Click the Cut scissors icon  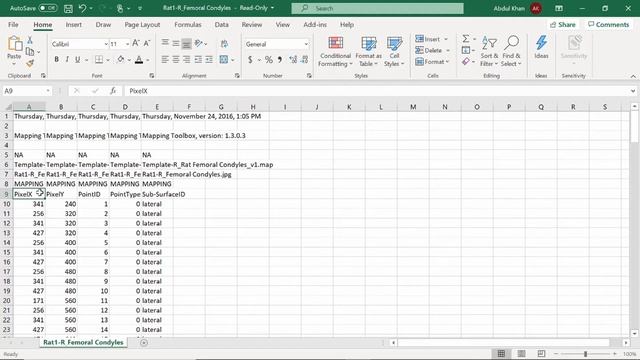pyautogui.click(x=30, y=40)
